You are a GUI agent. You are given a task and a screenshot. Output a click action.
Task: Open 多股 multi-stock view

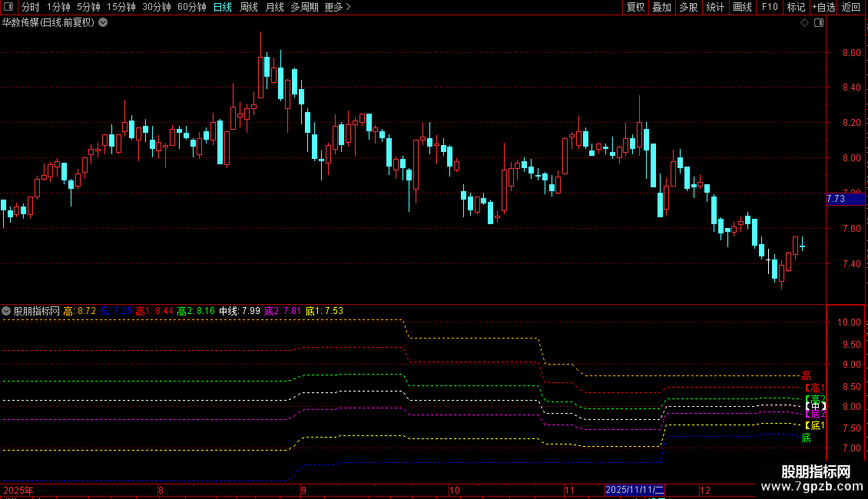pyautogui.click(x=688, y=7)
